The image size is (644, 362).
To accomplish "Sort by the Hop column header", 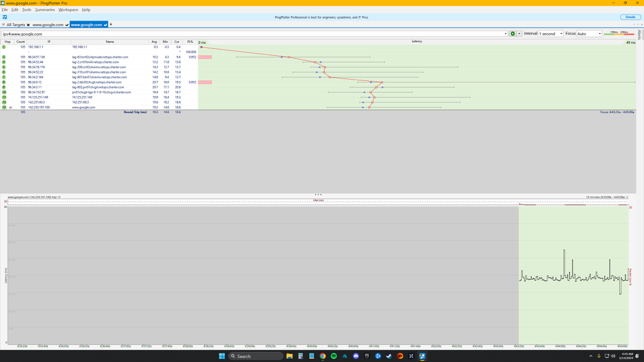I will 8,41.
